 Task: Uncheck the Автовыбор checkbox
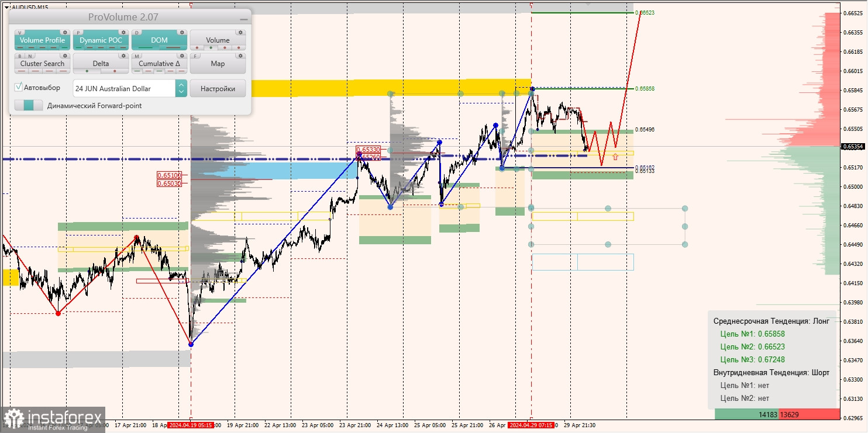pyautogui.click(x=19, y=87)
